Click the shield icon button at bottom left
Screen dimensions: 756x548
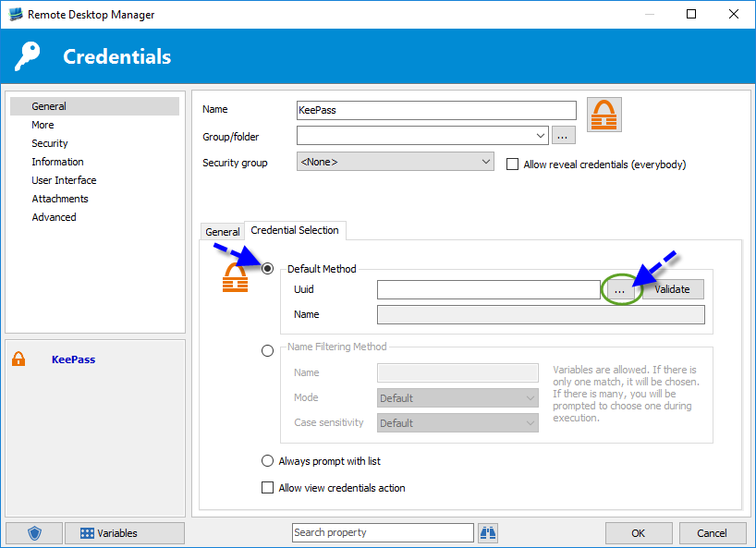(x=34, y=533)
